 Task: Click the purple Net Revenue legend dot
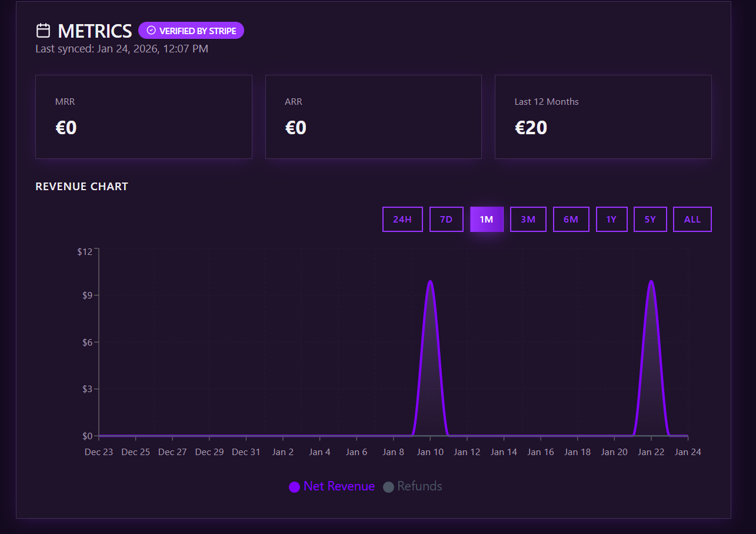(293, 487)
